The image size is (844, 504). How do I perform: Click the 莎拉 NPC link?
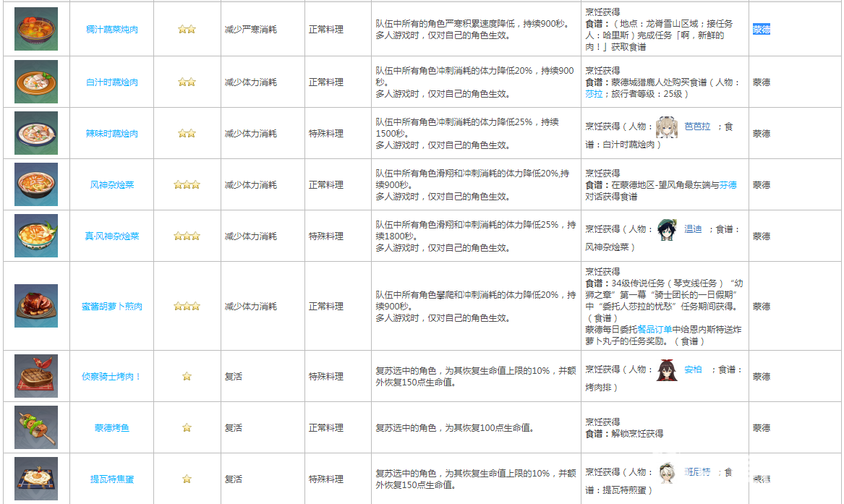click(594, 94)
